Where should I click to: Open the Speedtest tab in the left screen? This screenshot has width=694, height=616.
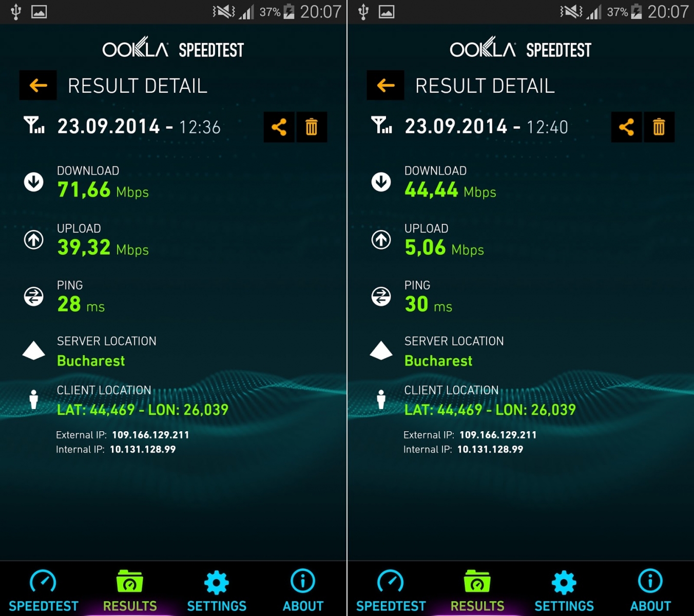pyautogui.click(x=44, y=590)
